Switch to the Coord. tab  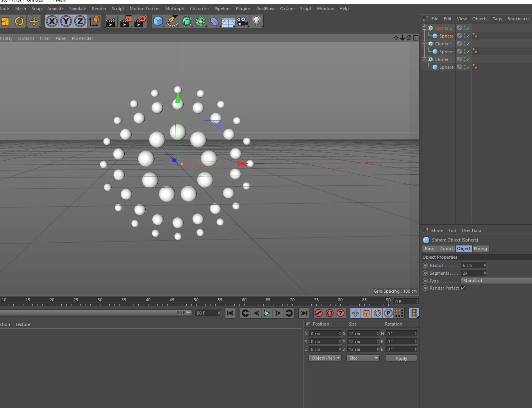[x=447, y=249]
